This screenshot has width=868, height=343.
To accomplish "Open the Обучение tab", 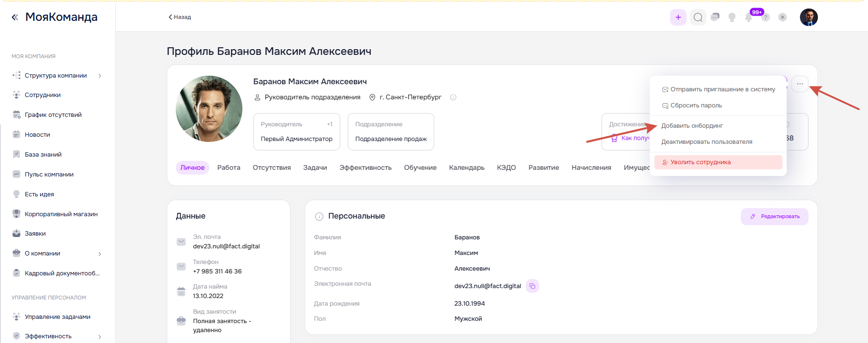I will 421,167.
